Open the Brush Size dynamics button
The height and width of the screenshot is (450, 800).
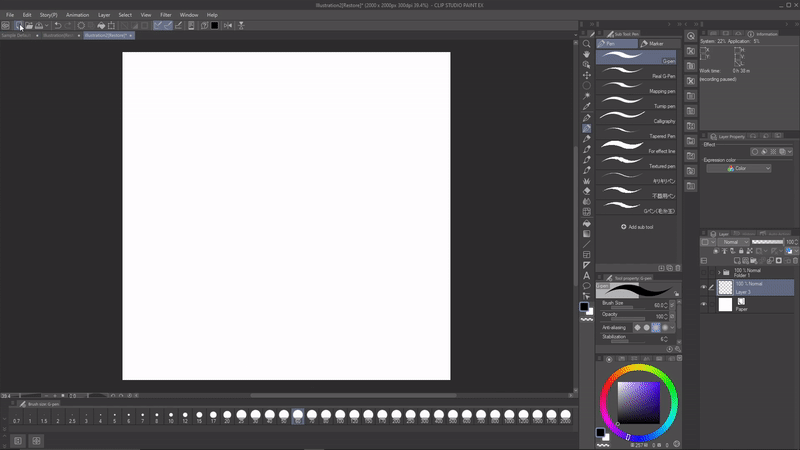click(672, 305)
